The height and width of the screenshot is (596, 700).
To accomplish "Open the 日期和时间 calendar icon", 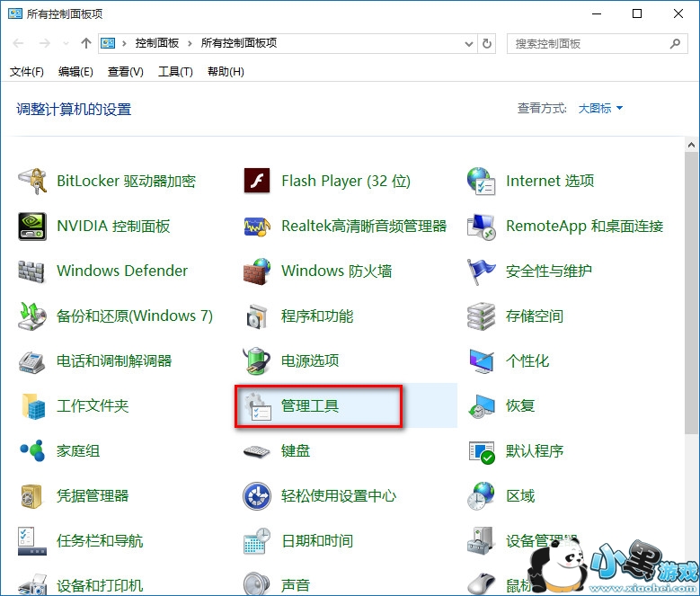I will pyautogui.click(x=257, y=541).
